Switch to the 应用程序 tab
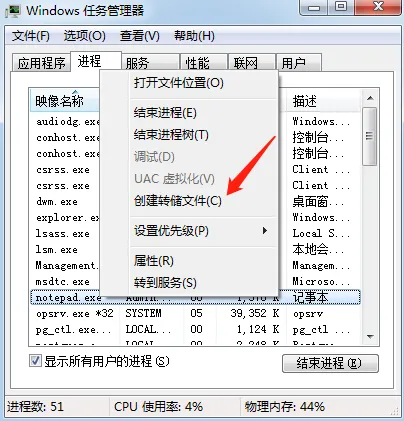Screen dimensions: 404x421 [41, 63]
